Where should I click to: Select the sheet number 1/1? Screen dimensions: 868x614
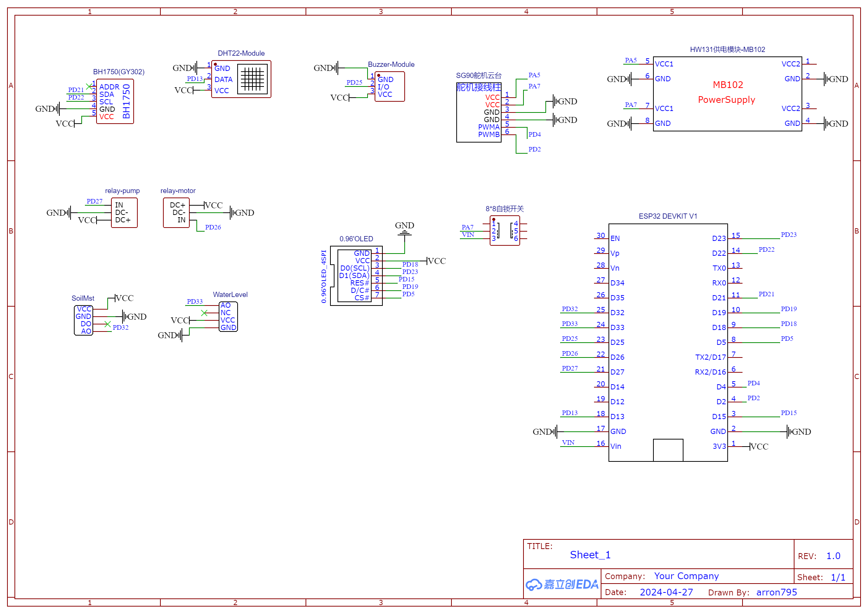click(x=838, y=578)
